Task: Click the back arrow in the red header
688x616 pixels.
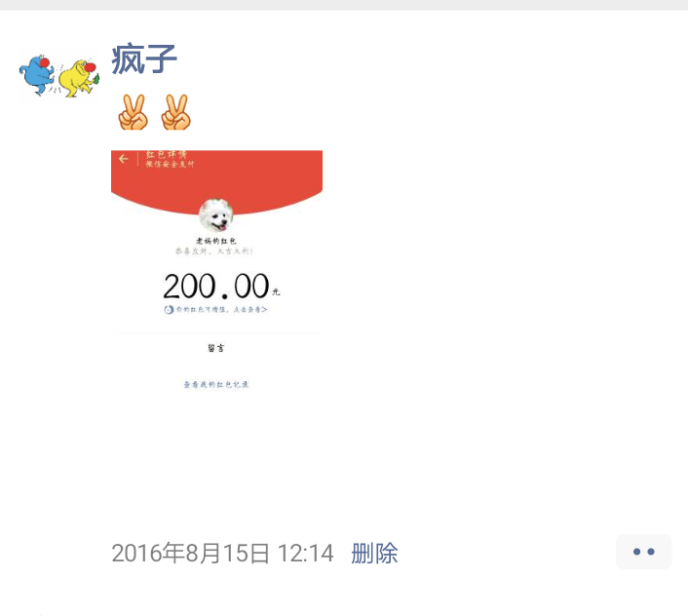Action: 124,159
